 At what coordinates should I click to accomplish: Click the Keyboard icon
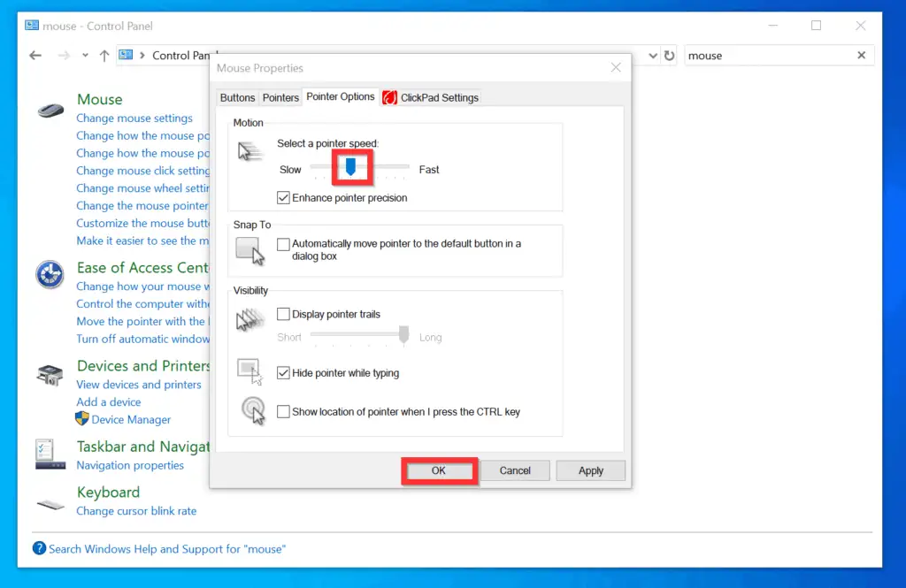pyautogui.click(x=50, y=504)
